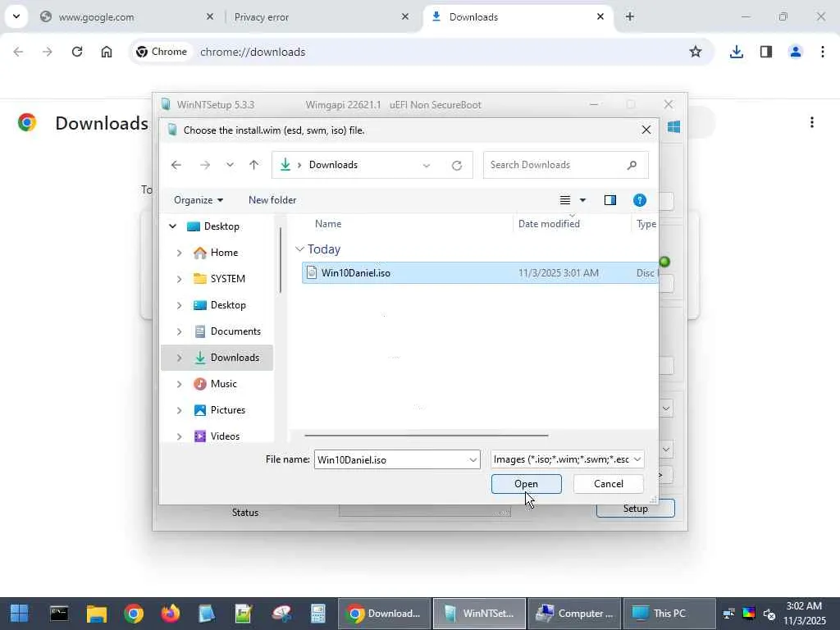Open the address bar history dropdown
Viewport: 840px width, 630px height.
(x=427, y=166)
